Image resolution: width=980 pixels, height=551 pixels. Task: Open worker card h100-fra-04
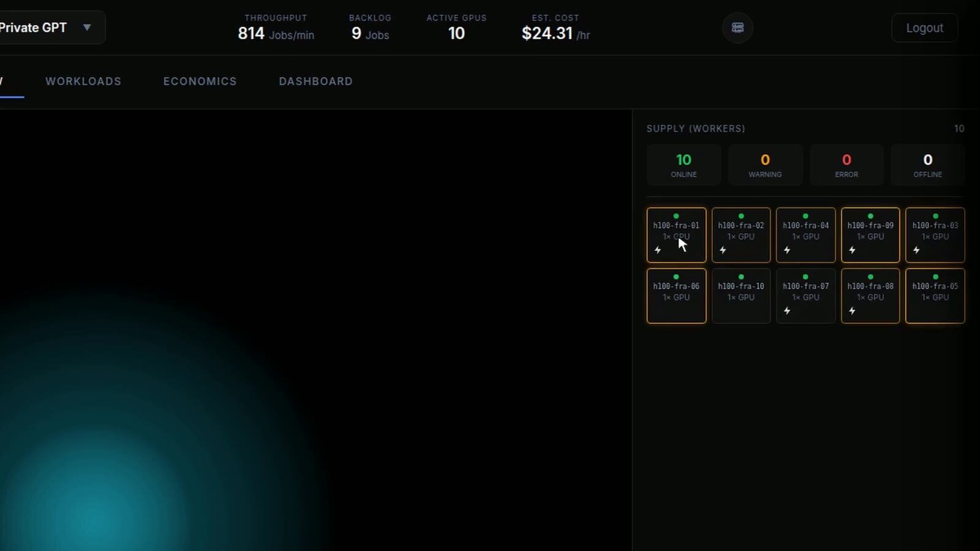tap(805, 235)
